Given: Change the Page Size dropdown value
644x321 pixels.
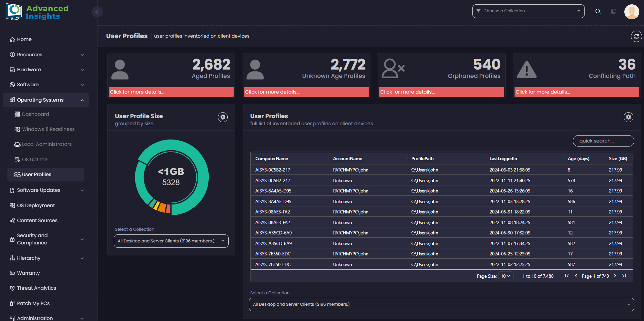Looking at the screenshot, I should [506, 276].
